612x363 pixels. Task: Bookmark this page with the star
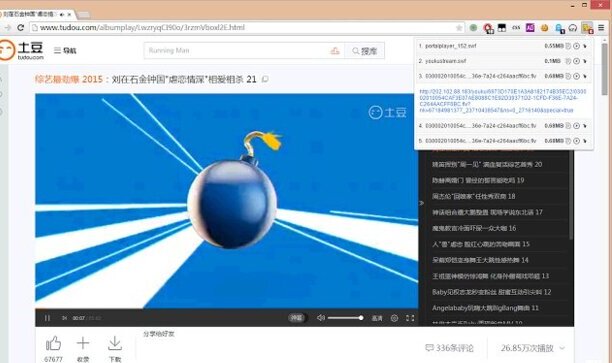(x=459, y=28)
